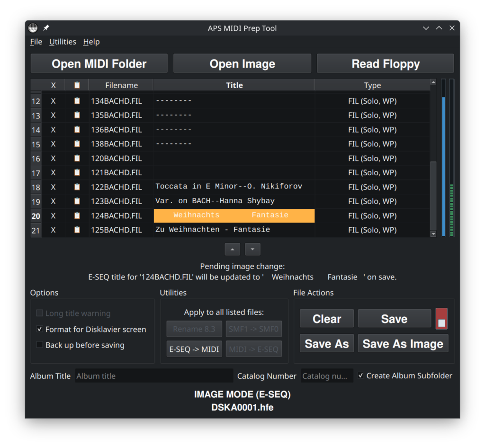This screenshot has width=485, height=448.
Task: Click the clipboard icon in row 21
Action: (x=77, y=230)
